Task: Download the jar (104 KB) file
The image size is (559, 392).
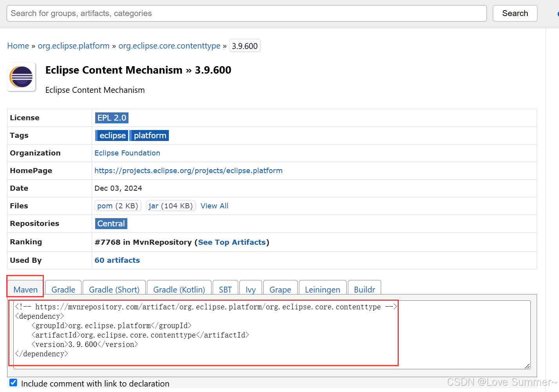Action: click(x=170, y=206)
